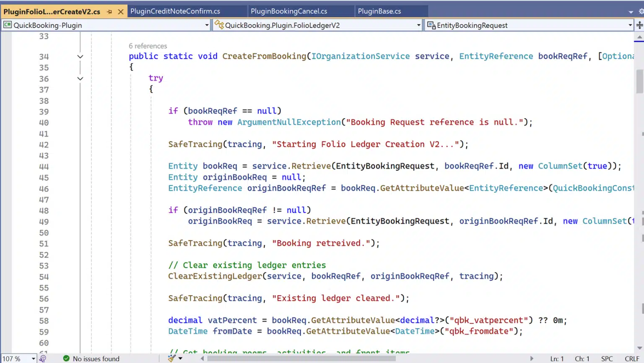Open the 6 references CodeLens link

147,46
